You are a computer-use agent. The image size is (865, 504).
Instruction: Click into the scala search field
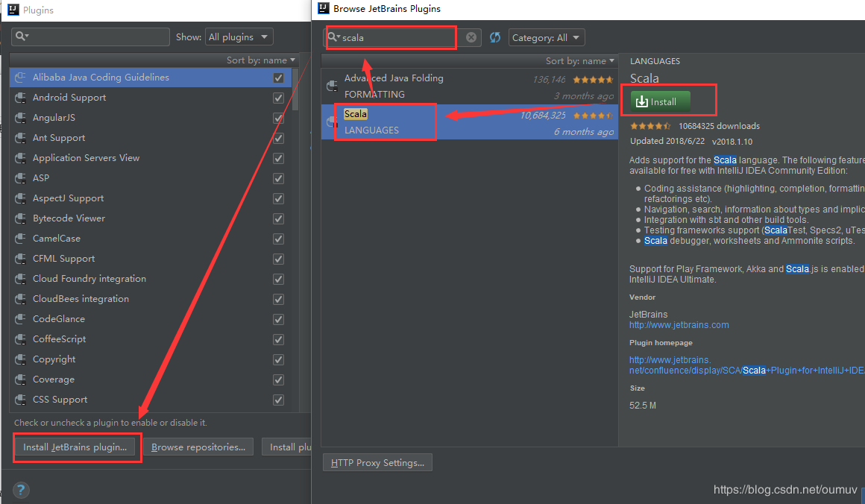(402, 37)
